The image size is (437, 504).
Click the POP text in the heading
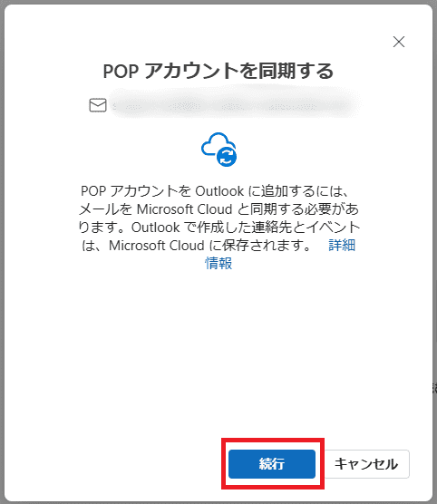click(x=121, y=71)
